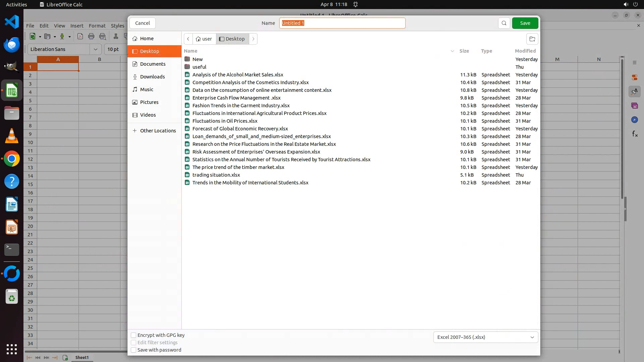
Task: Create a new folder with the folder icon
Action: 532,39
